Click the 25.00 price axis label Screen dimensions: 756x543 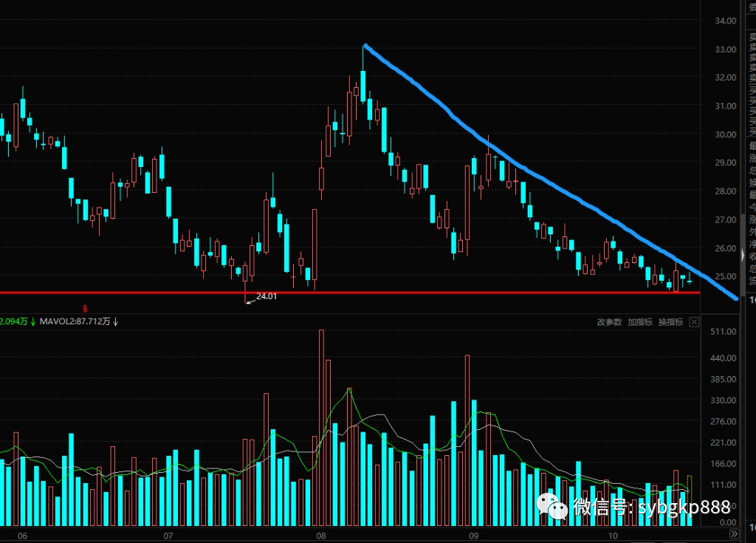point(725,276)
